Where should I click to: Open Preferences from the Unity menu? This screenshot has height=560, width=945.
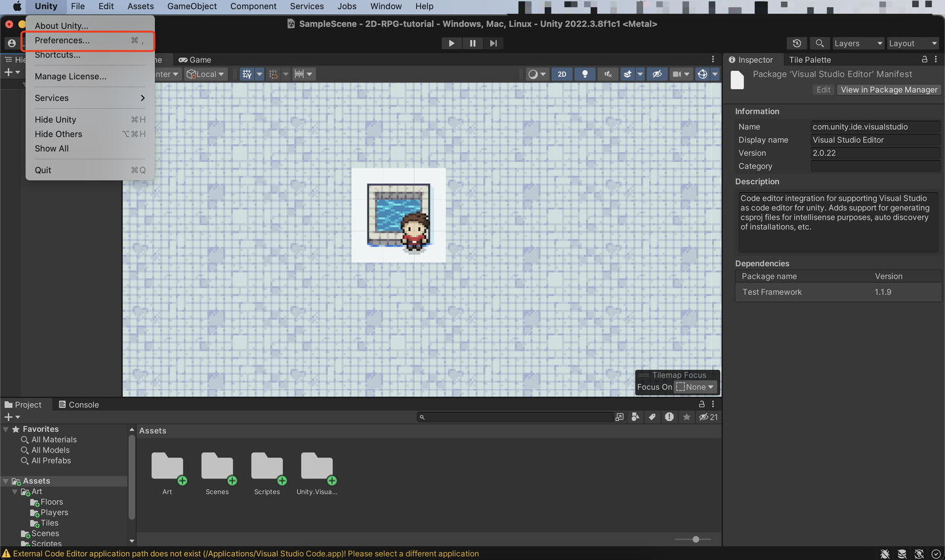pos(61,41)
